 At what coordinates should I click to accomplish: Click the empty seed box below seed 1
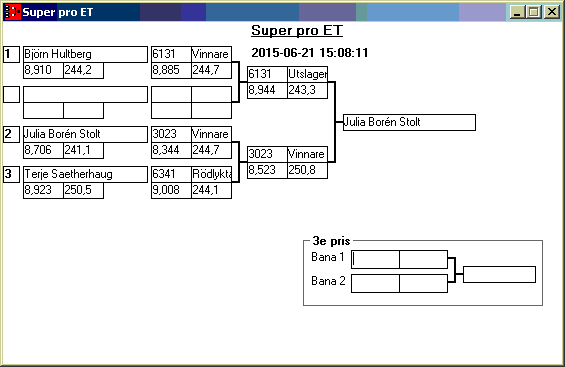12,94
